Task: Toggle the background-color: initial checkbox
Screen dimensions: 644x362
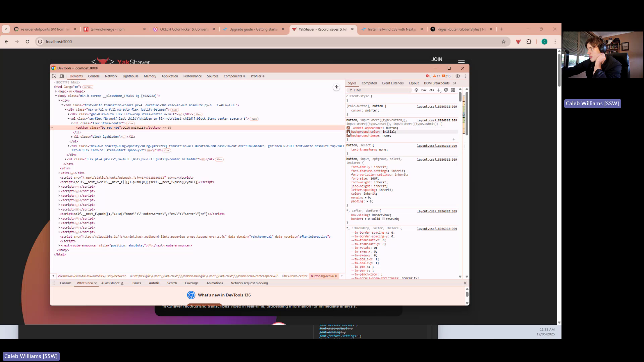Action: [x=348, y=132]
